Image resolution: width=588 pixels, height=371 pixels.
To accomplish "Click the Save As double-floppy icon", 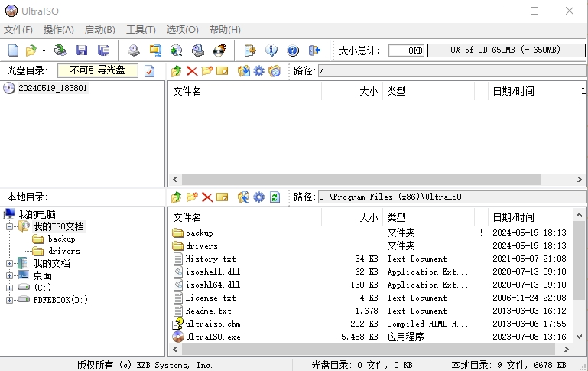I will pos(102,50).
